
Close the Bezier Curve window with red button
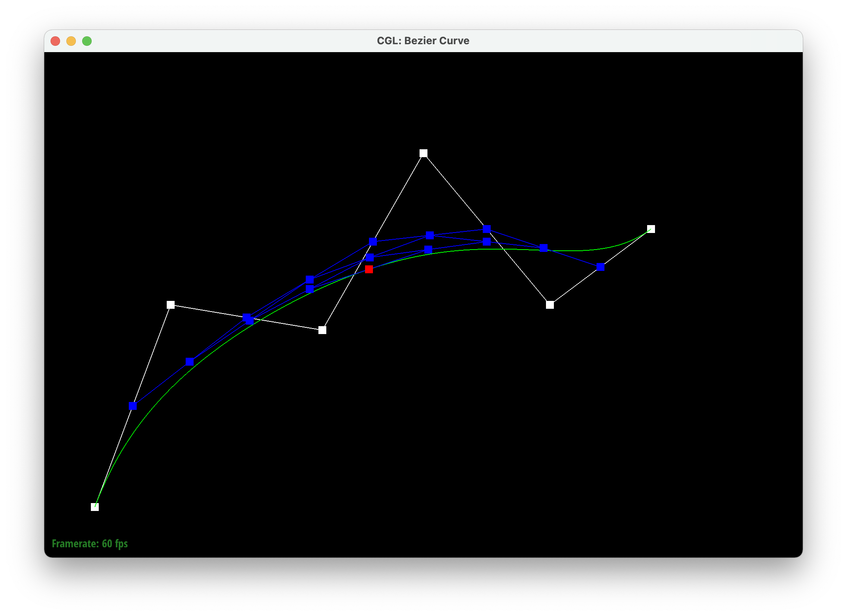coord(55,41)
